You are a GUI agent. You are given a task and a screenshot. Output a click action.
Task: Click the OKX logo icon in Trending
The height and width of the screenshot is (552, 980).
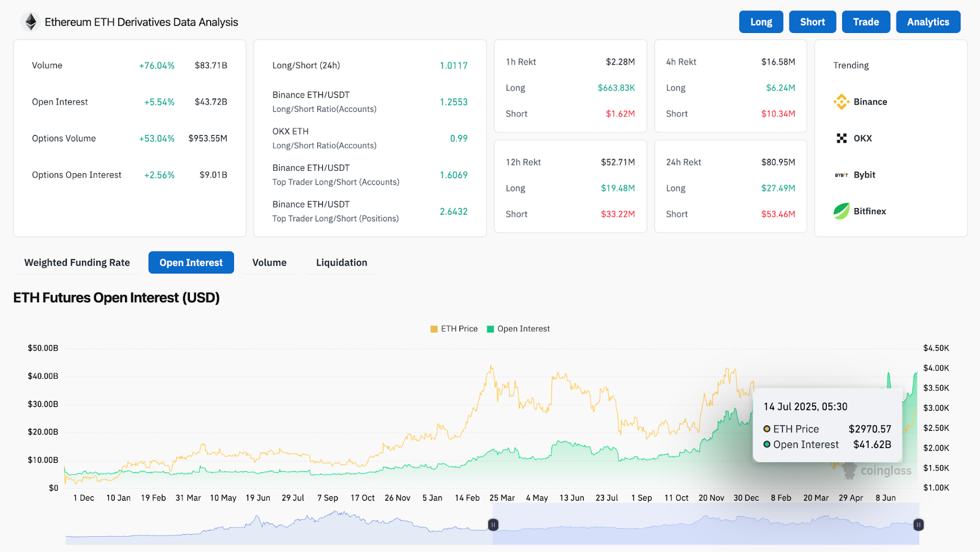842,138
